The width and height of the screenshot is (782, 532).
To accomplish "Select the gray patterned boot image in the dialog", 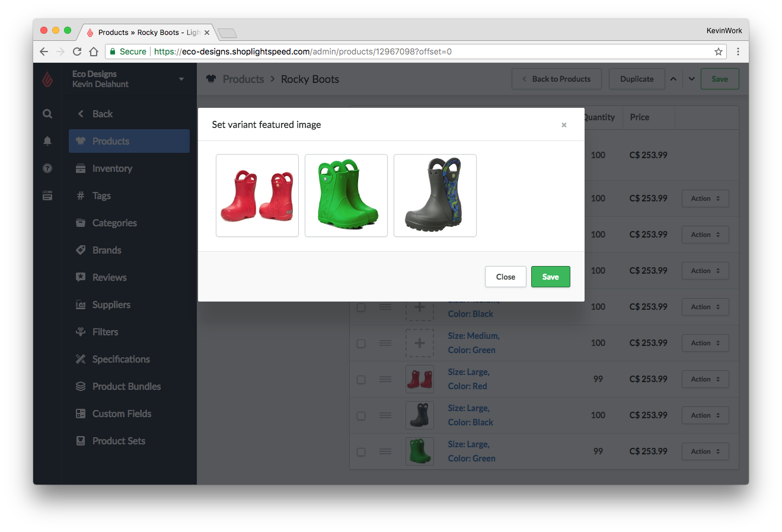I will click(435, 196).
